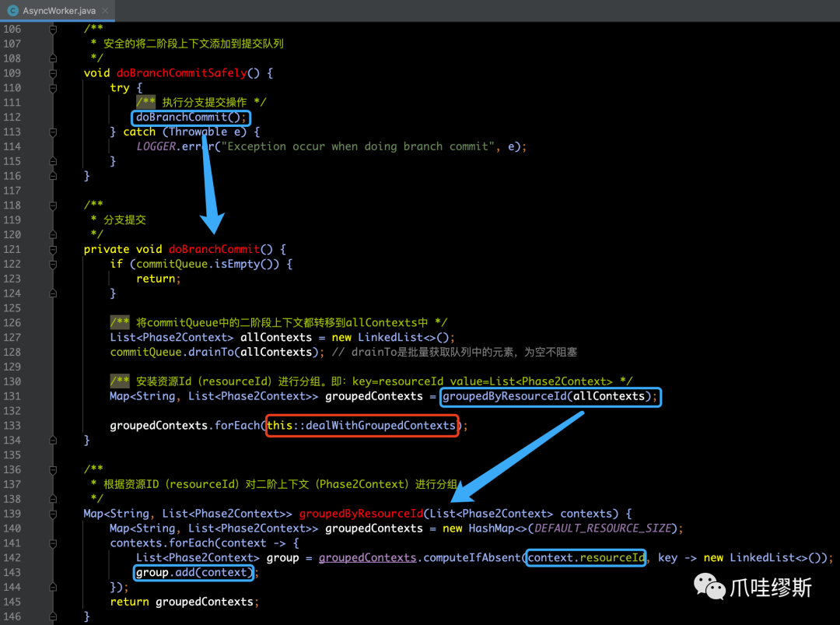
Task: Click the return statement on line 123
Action: coord(158,279)
